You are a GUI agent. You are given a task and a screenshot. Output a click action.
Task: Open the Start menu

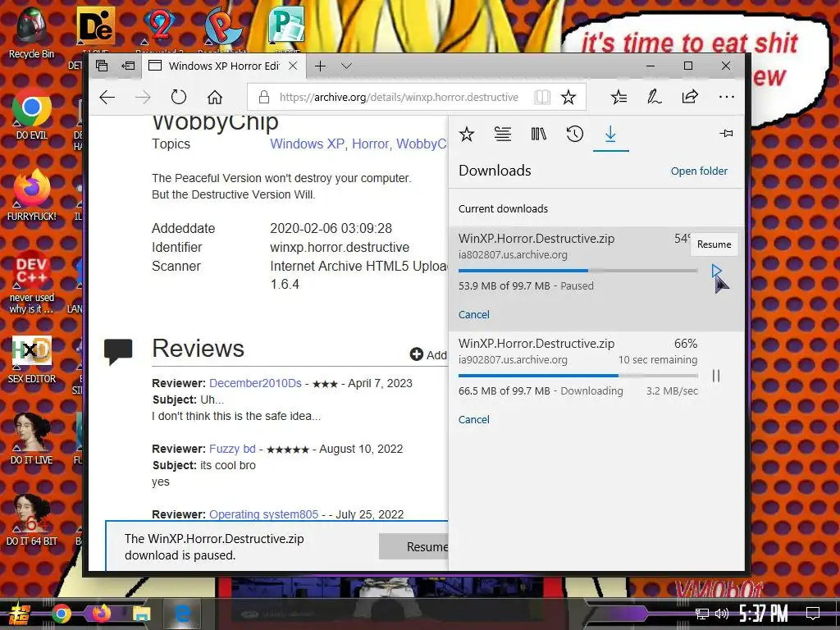click(x=20, y=614)
